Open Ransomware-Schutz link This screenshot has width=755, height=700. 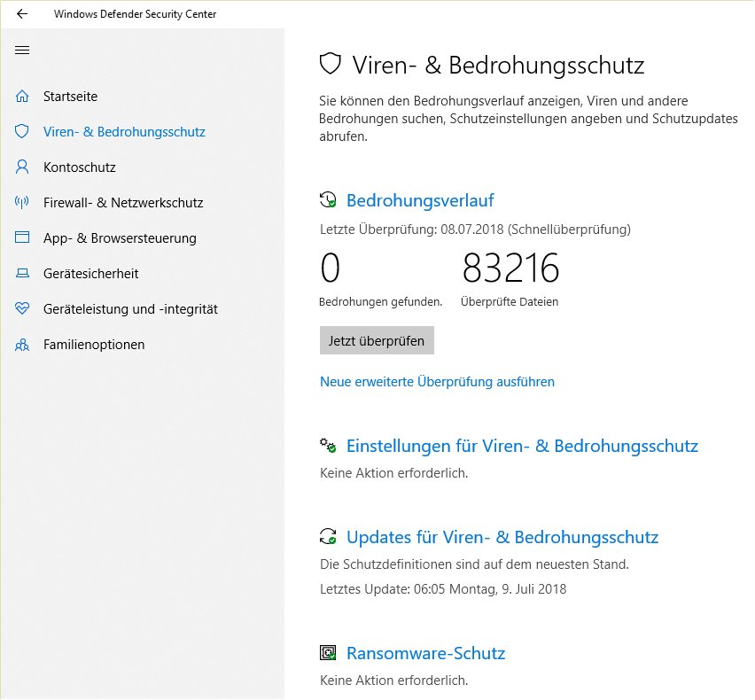(x=425, y=653)
